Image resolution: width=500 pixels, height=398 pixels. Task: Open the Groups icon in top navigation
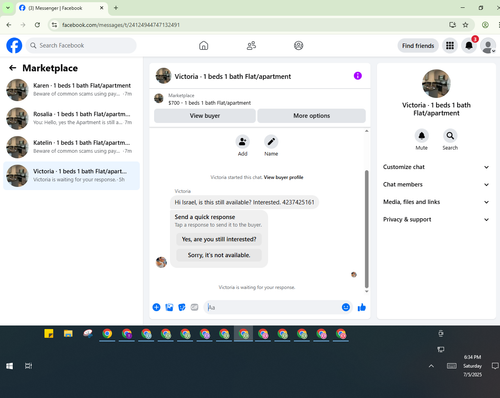tap(299, 45)
